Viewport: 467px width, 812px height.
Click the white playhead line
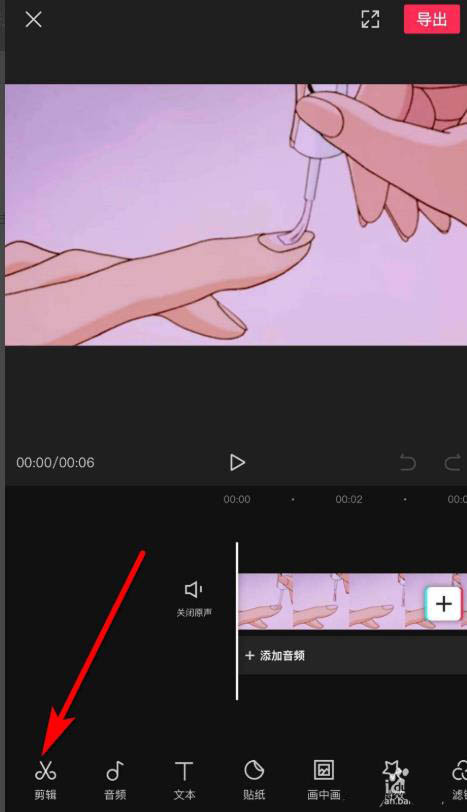[x=237, y=621]
